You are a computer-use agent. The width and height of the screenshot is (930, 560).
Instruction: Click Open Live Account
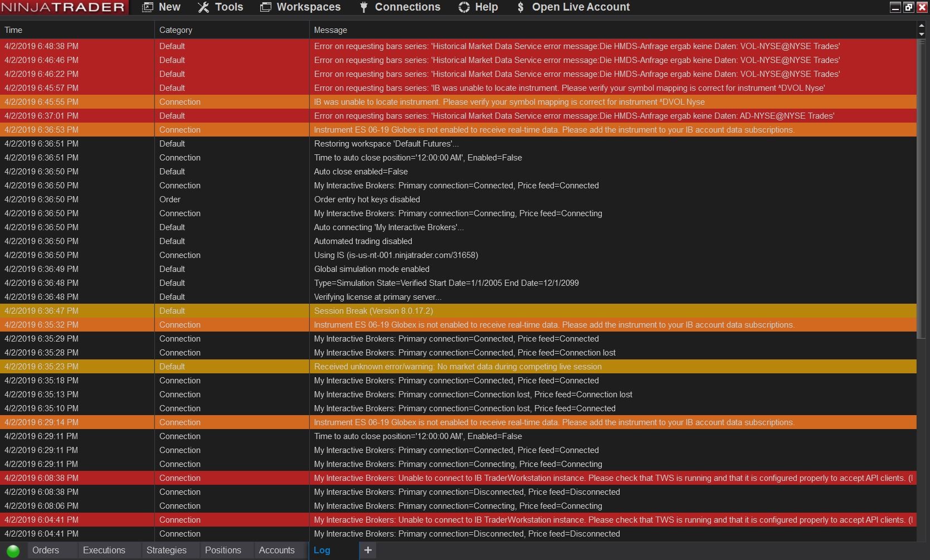573,7
